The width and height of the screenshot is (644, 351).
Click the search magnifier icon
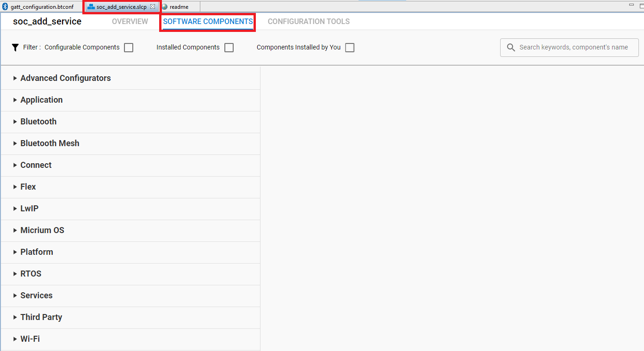(x=511, y=47)
